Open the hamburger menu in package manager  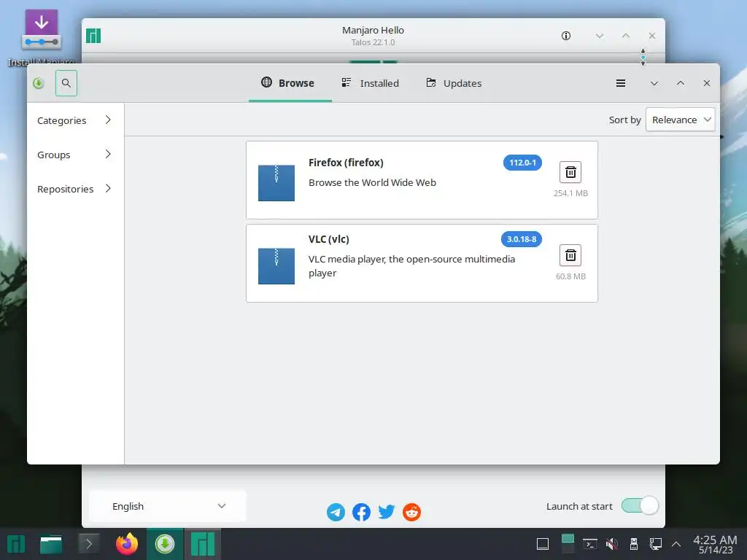point(621,83)
